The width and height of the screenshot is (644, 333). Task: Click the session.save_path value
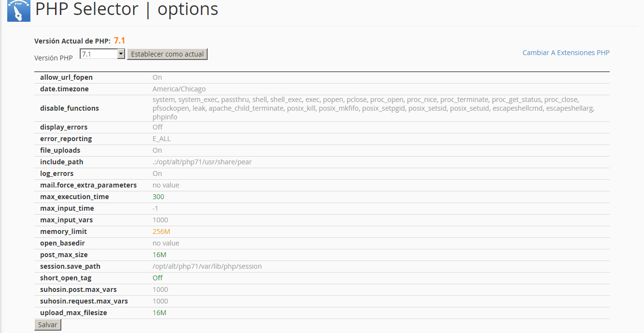point(207,266)
